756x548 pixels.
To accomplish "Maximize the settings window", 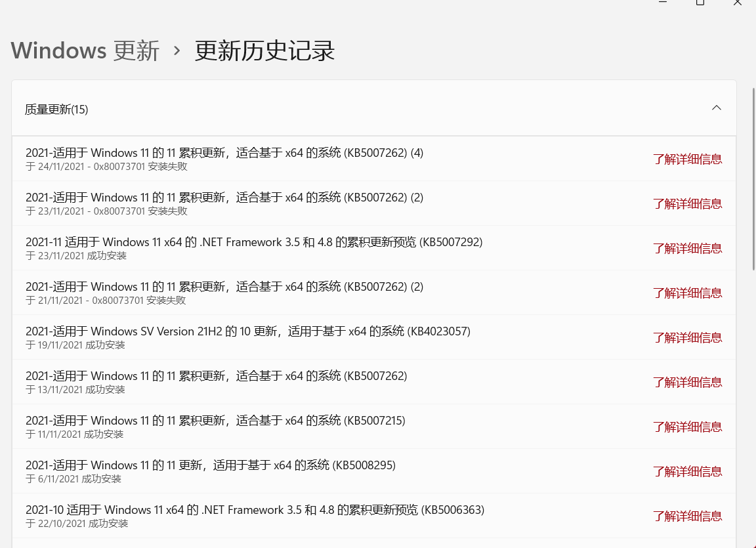I will (x=700, y=3).
